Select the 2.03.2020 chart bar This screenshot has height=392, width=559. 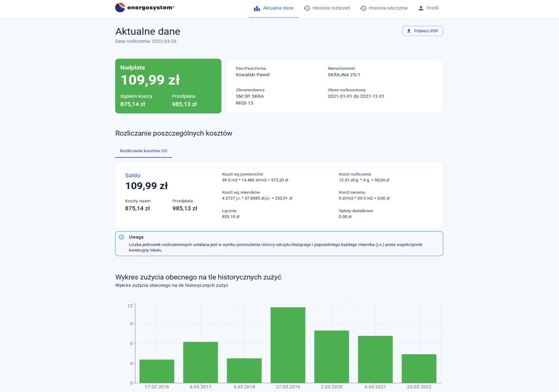pos(331,356)
